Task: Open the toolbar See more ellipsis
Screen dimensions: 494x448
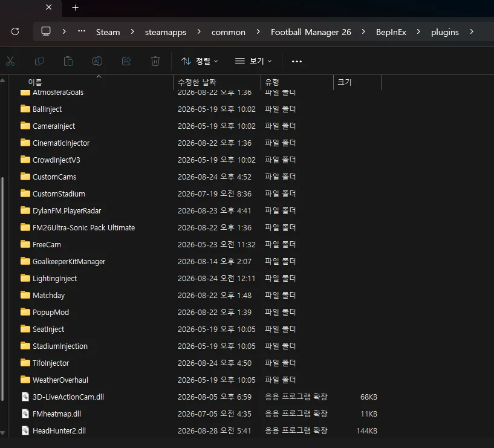Action: [297, 61]
